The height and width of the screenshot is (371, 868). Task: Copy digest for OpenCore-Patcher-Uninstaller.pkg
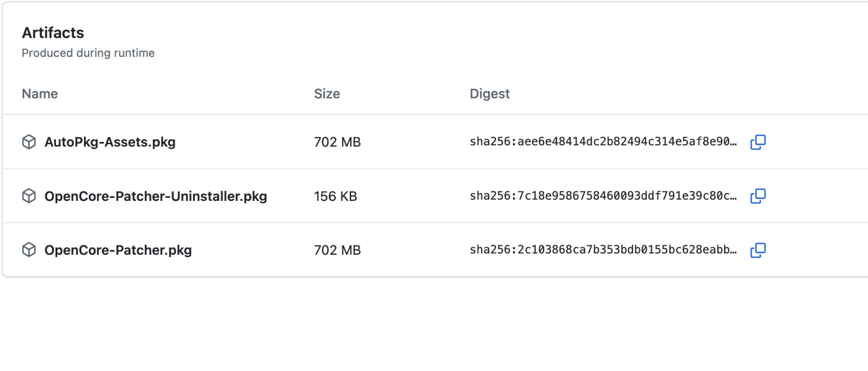pyautogui.click(x=758, y=196)
